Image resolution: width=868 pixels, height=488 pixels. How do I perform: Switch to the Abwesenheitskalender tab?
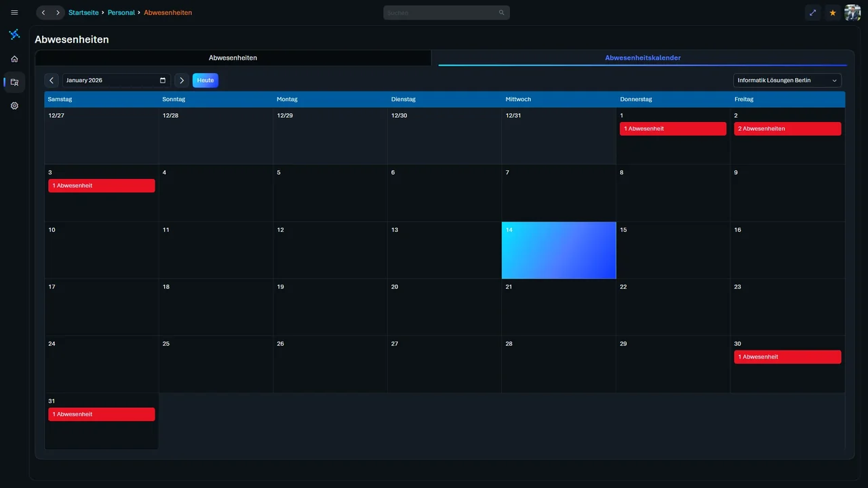643,58
